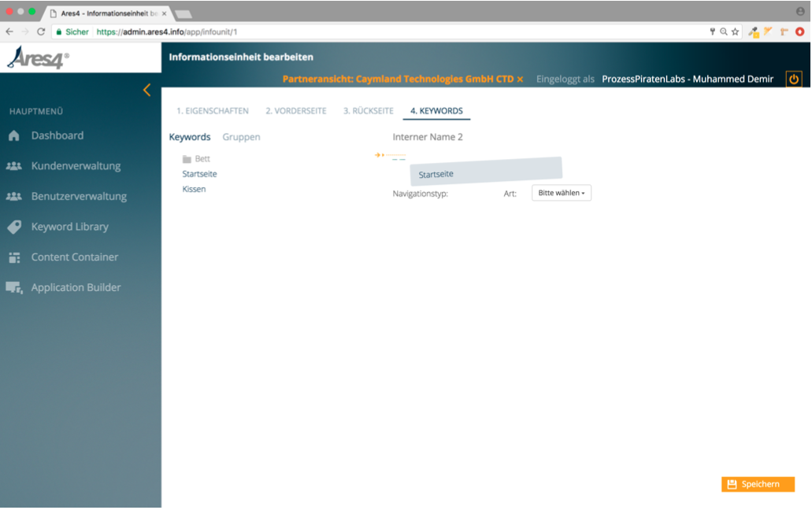Open a new browser tab

(x=184, y=14)
